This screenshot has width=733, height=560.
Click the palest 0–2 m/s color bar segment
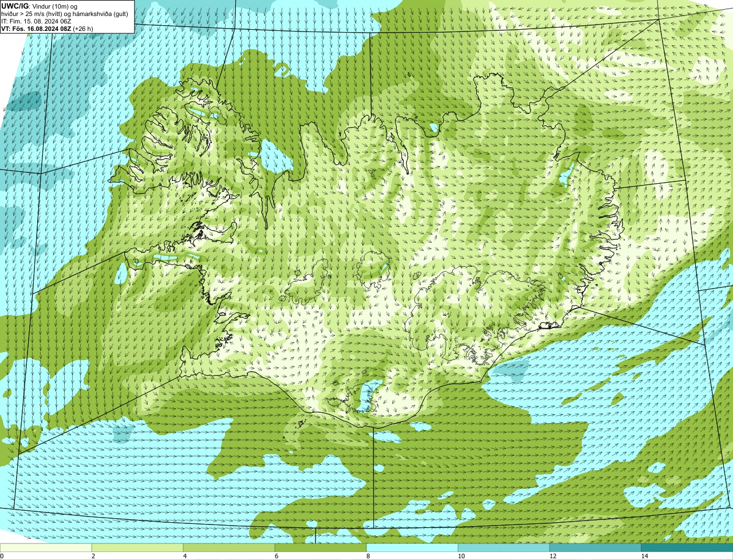point(46,547)
